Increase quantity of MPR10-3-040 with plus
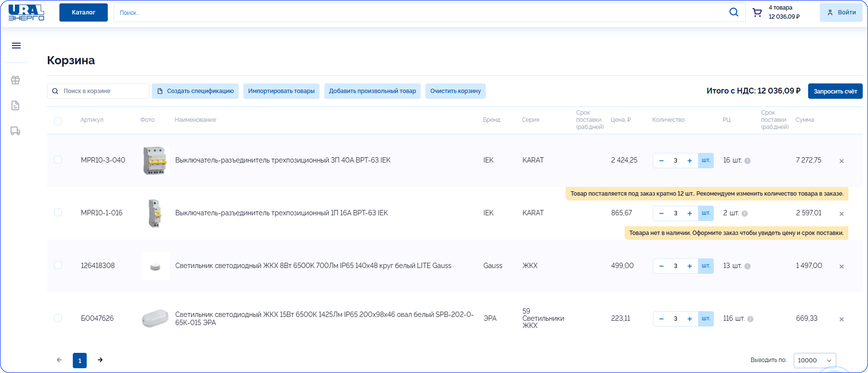 (x=689, y=161)
